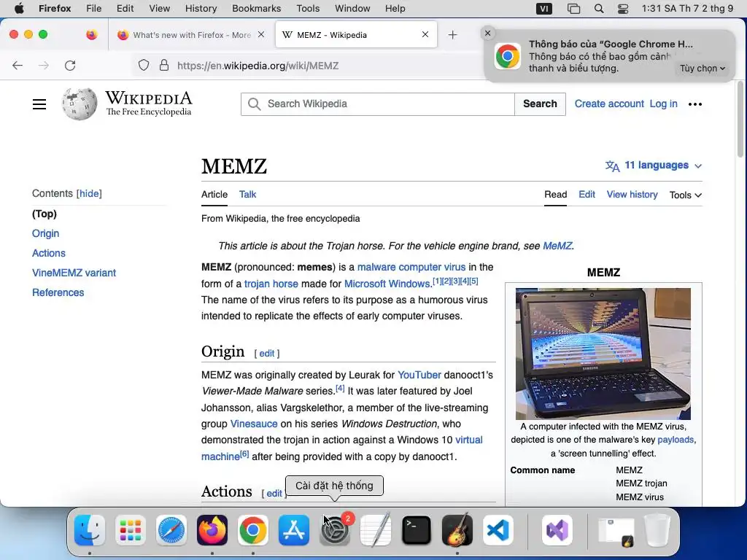
Task: Open the Vinesauce link
Action: pyautogui.click(x=254, y=424)
